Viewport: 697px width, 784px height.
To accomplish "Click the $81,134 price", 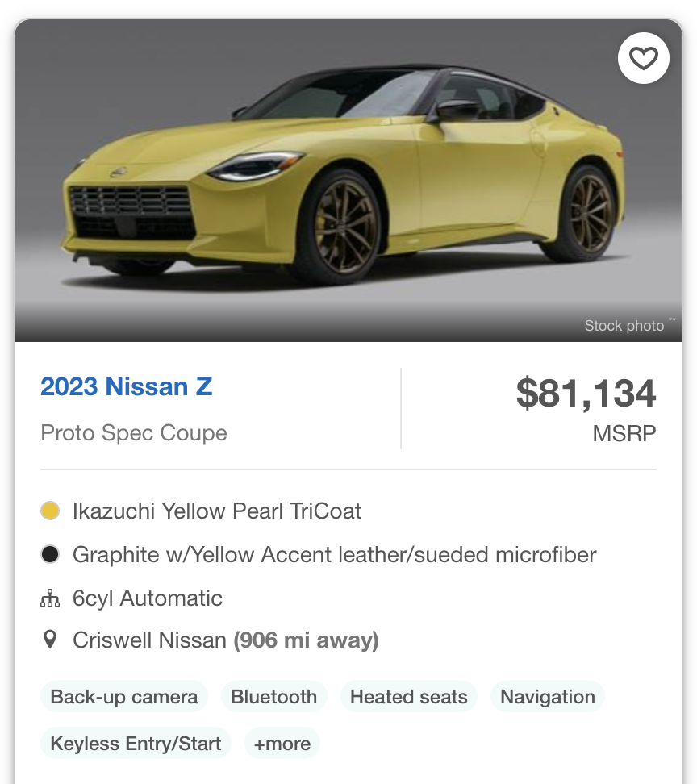I will (586, 394).
